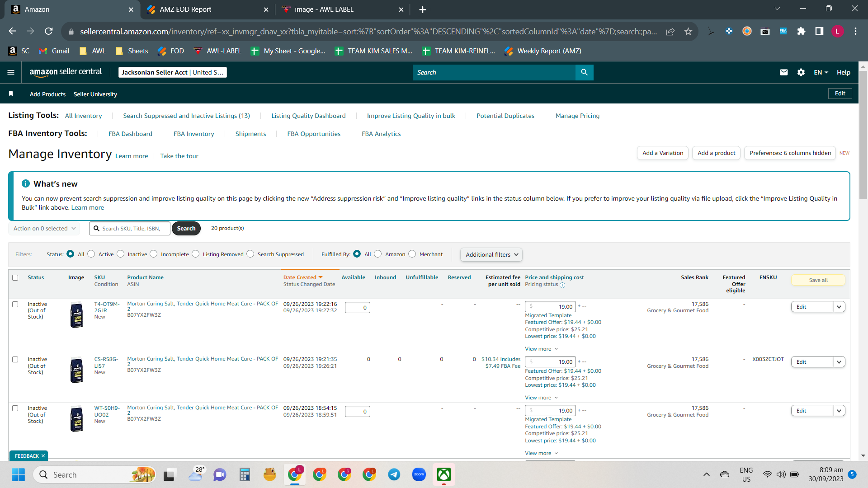Click the page vertical scrollbar thumb
Viewport: 868px width, 488px height.
pos(863,136)
